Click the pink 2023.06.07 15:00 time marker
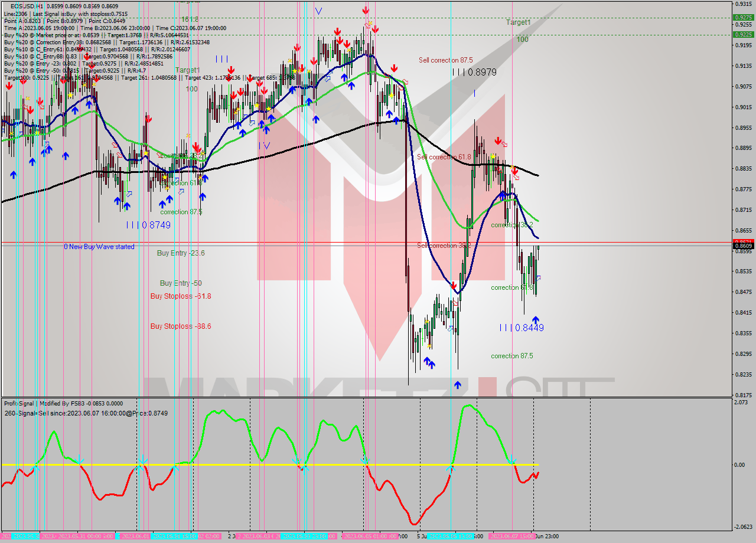This screenshot has height=543, width=756. (513, 537)
